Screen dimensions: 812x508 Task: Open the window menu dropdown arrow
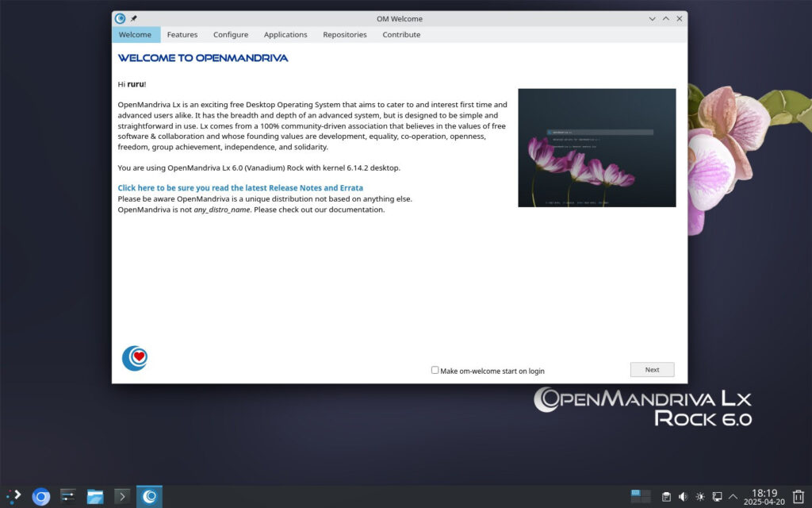pos(653,17)
